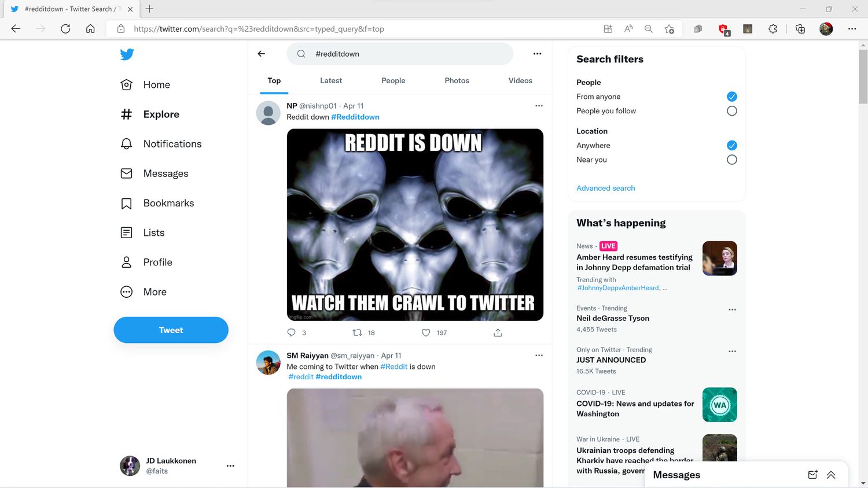Click the browser home button
This screenshot has width=868, height=488.
[x=90, y=29]
